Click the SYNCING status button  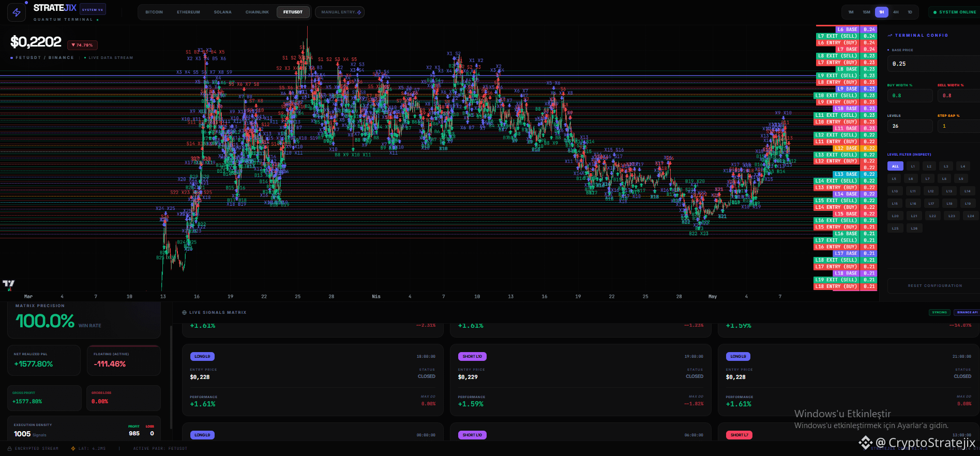(940, 312)
